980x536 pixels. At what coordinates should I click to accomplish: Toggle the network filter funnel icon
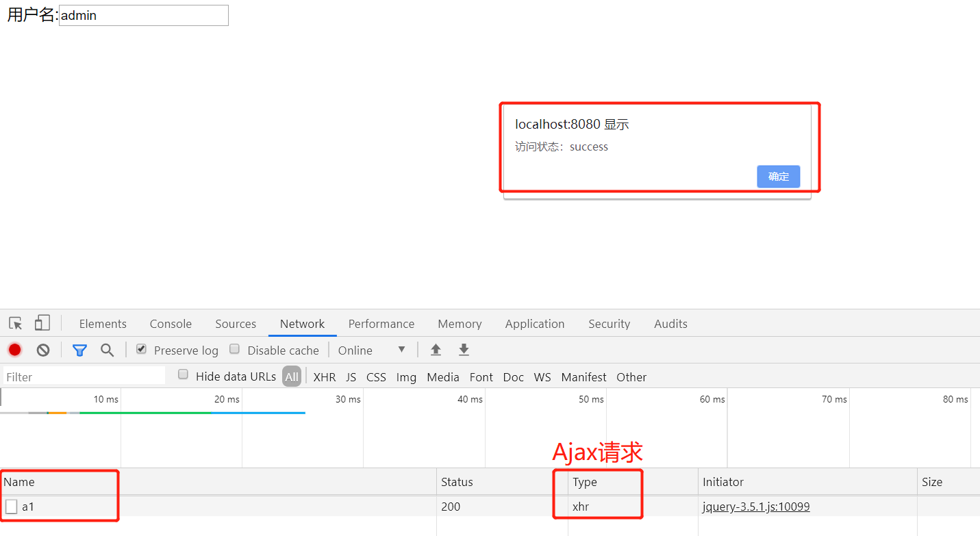point(79,350)
